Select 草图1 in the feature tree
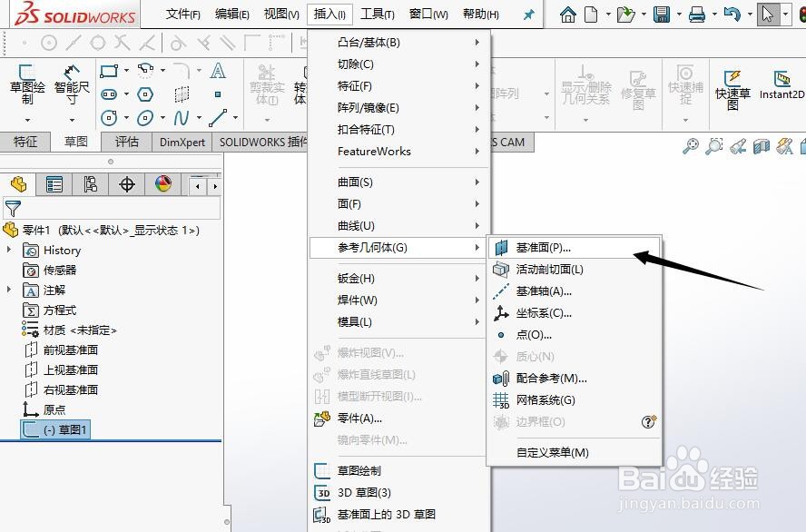Viewport: 806px width, 532px height. [x=62, y=430]
